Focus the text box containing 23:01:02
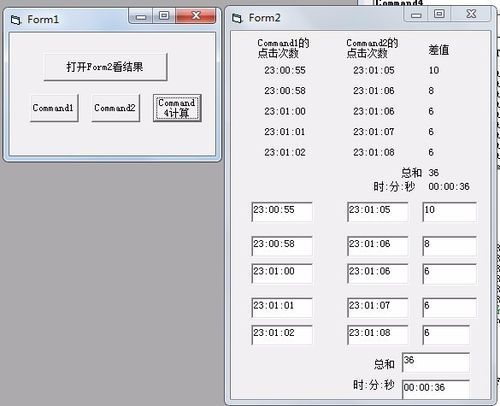This screenshot has width=500, height=406. [x=282, y=335]
